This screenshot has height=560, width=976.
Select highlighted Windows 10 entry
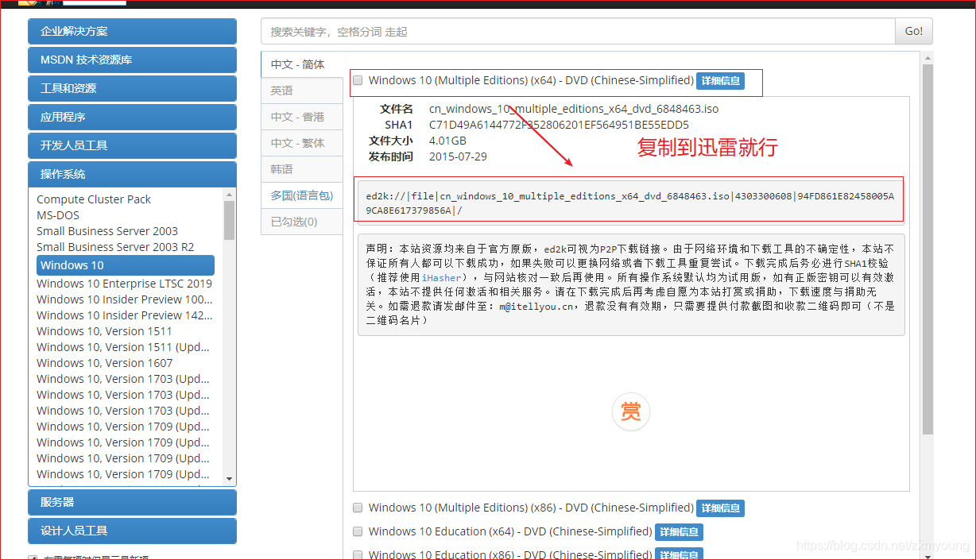(x=126, y=265)
